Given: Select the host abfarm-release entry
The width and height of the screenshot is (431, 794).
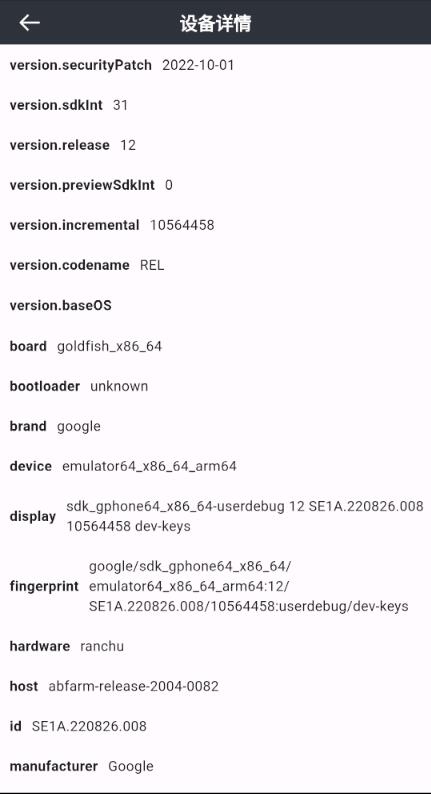Looking at the screenshot, I should [x=215, y=686].
